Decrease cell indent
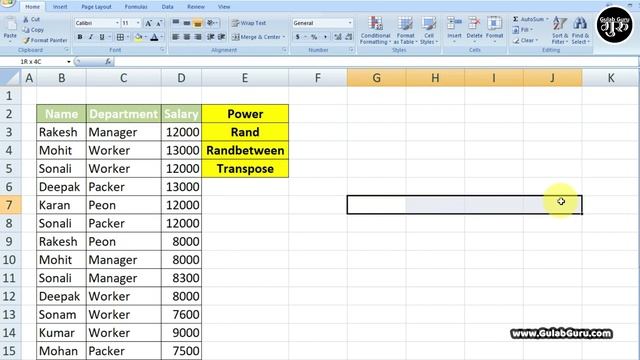Screen dimensions: 640x360 pyautogui.click(x=211, y=37)
